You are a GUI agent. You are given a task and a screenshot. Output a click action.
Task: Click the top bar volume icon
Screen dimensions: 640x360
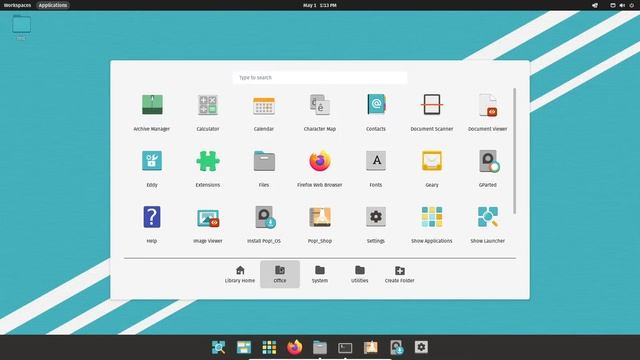pos(622,5)
